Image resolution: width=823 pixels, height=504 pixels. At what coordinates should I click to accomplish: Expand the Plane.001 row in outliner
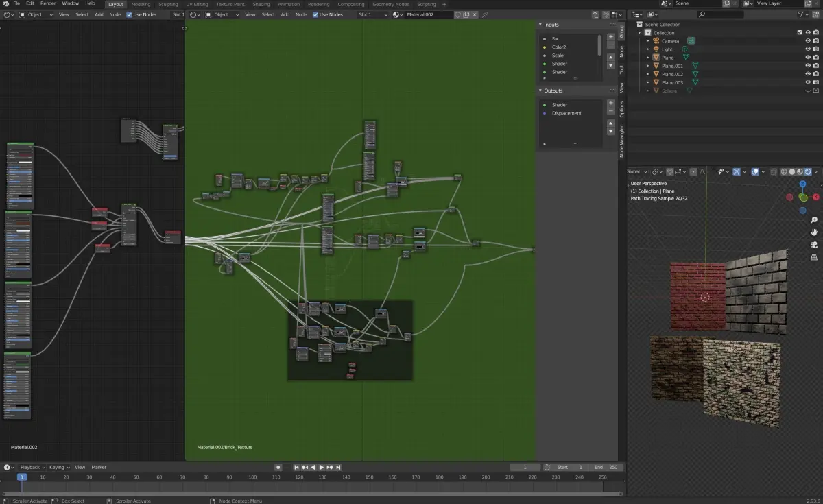coord(648,66)
